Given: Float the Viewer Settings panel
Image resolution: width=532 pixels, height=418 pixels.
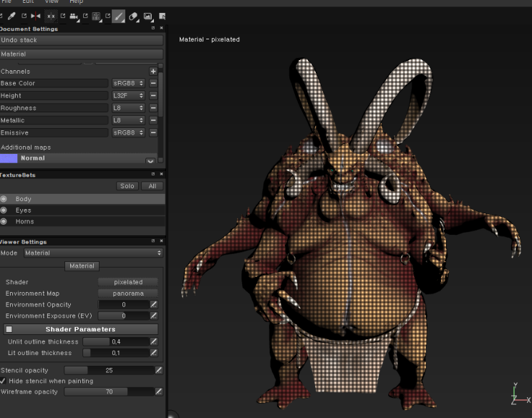Looking at the screenshot, I should tap(153, 240).
